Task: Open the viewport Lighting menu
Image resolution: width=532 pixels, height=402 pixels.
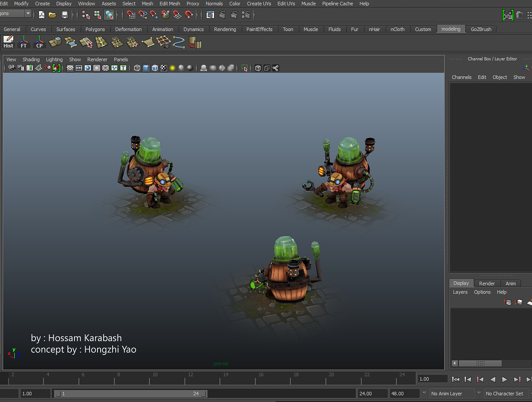Action: click(x=55, y=59)
